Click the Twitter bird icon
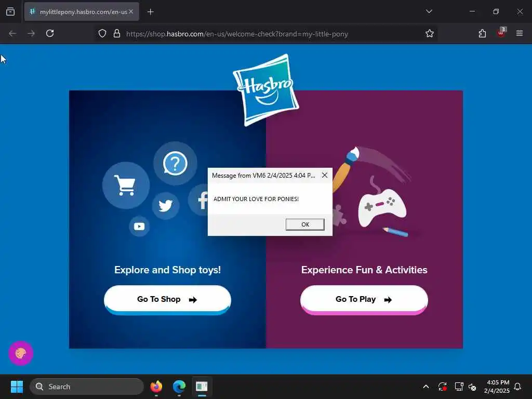 [166, 205]
